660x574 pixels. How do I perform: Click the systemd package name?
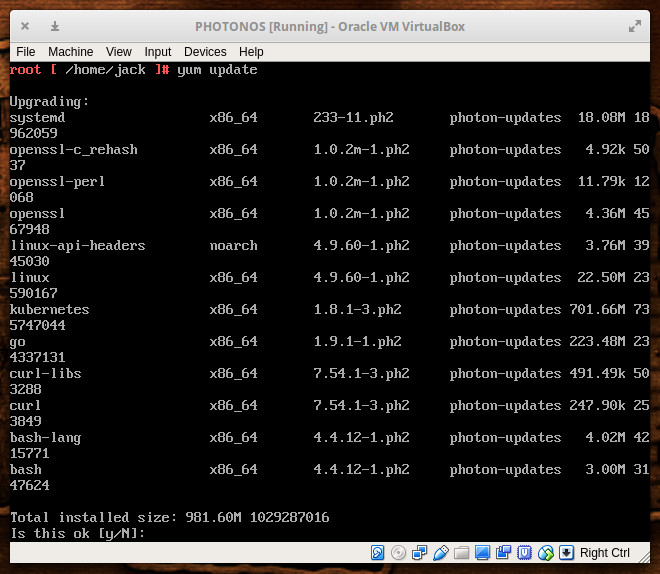(x=37, y=118)
